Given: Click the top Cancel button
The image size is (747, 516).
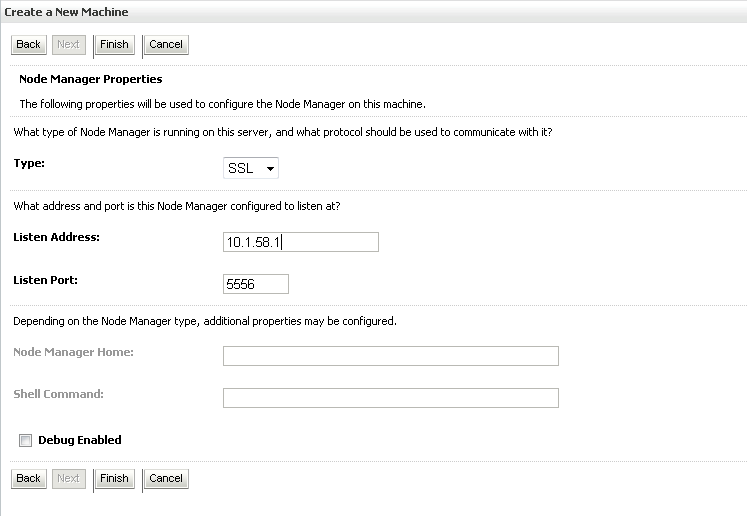Looking at the screenshot, I should 166,44.
